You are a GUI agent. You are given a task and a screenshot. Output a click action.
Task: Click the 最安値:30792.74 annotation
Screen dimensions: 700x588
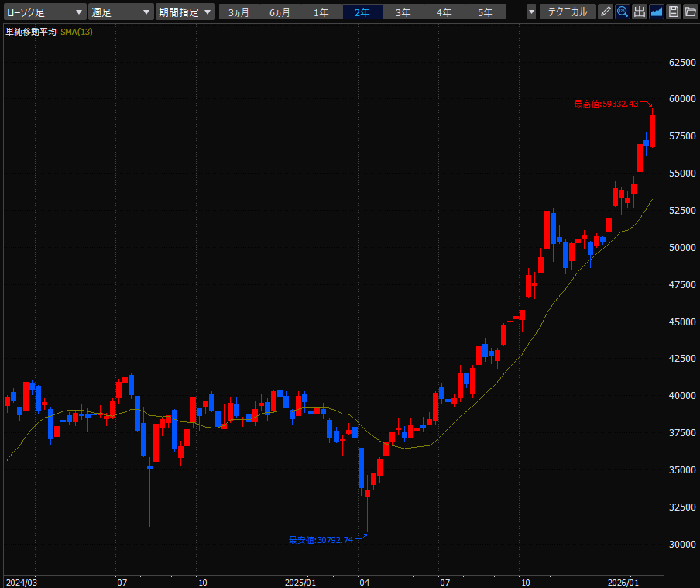(321, 540)
